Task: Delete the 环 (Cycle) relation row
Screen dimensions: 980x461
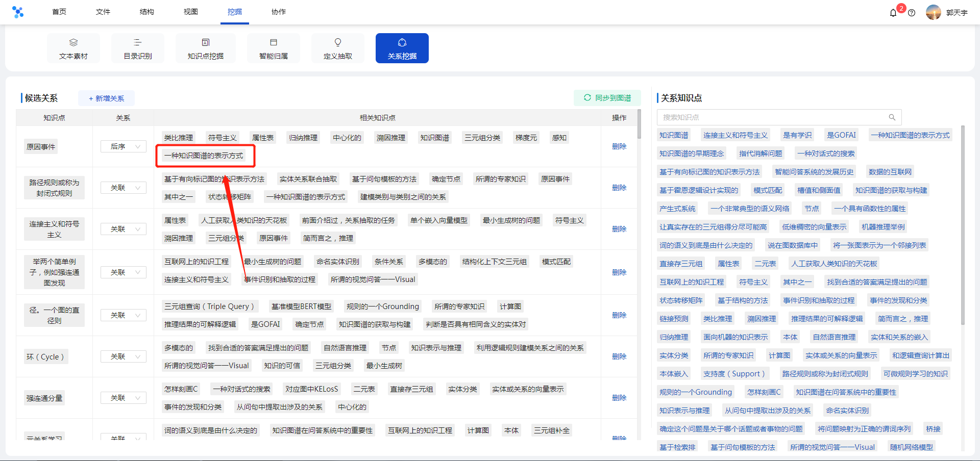Action: tap(619, 356)
